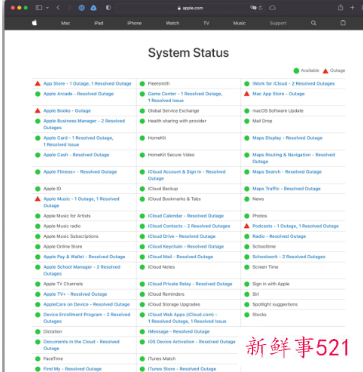The width and height of the screenshot is (363, 372).
Task: Click the 'Global Service Exchange' text
Action: 173,111
